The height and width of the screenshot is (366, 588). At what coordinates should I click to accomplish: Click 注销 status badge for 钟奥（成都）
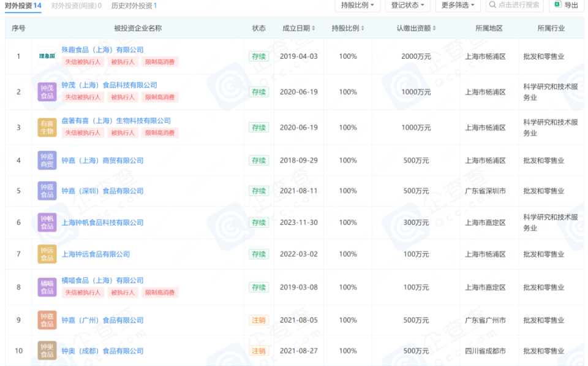point(258,351)
